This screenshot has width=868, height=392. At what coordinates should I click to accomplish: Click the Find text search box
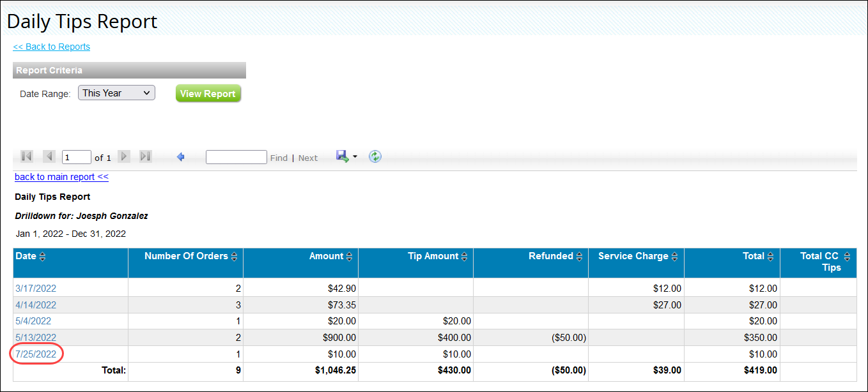[236, 157]
